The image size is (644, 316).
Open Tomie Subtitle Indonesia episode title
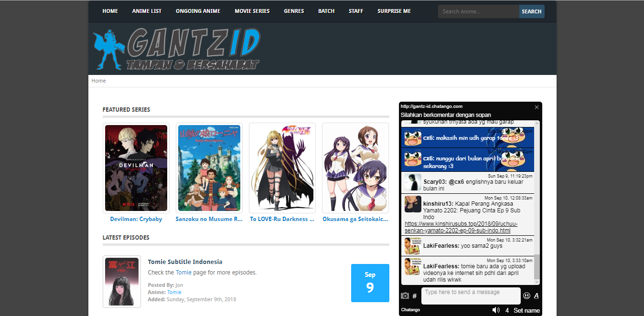coord(185,262)
